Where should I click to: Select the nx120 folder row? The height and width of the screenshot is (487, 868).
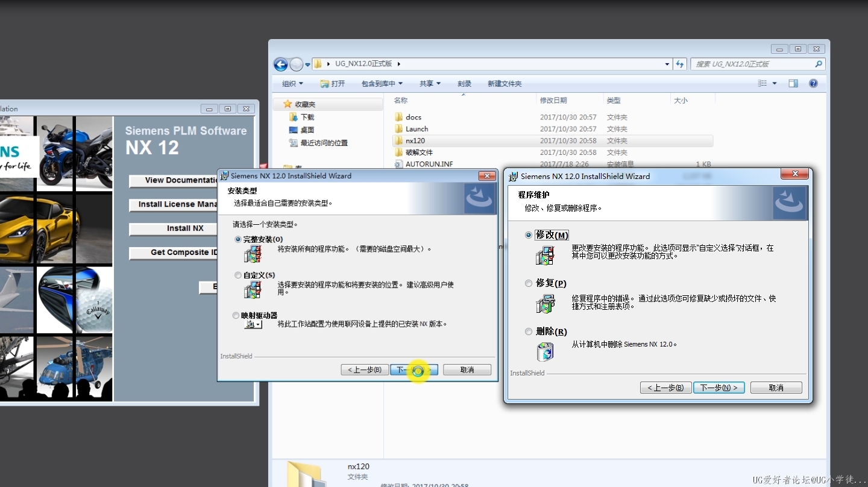pyautogui.click(x=552, y=140)
